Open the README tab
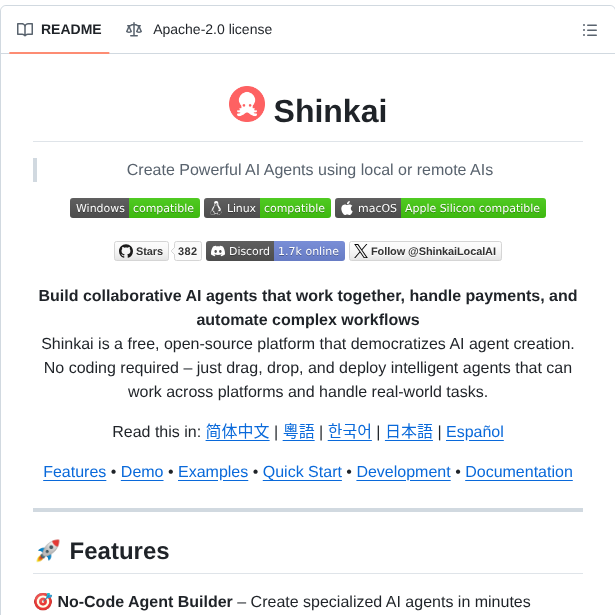Image resolution: width=615 pixels, height=615 pixels. [x=59, y=29]
